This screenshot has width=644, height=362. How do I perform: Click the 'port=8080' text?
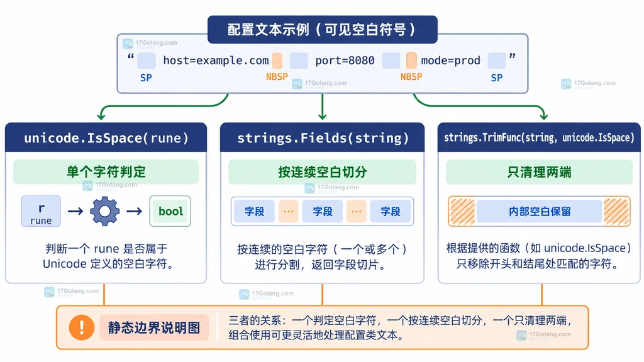coord(345,60)
